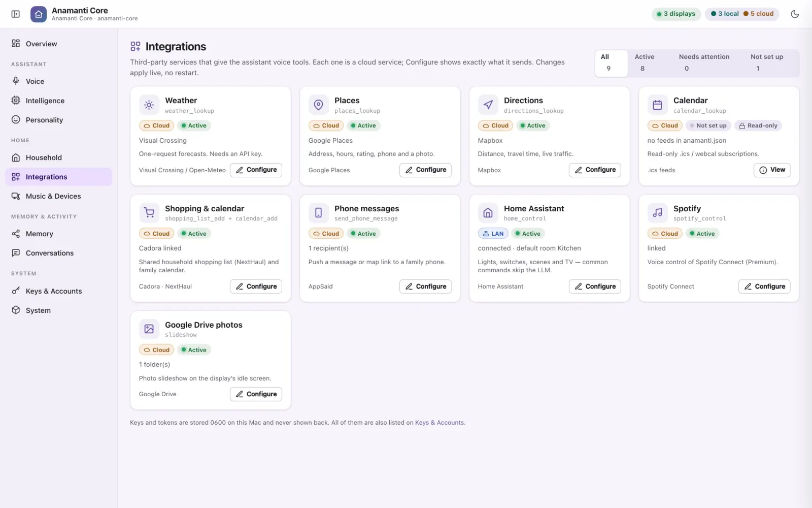
Task: Open Keys & Accounts in the sidebar
Action: click(59, 291)
